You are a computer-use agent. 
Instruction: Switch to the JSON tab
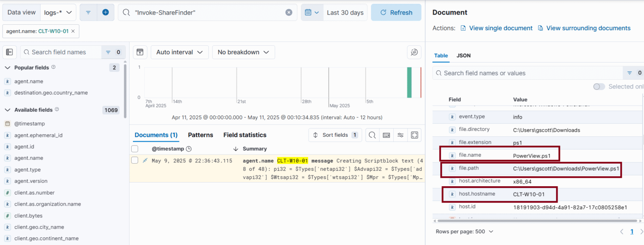463,55
